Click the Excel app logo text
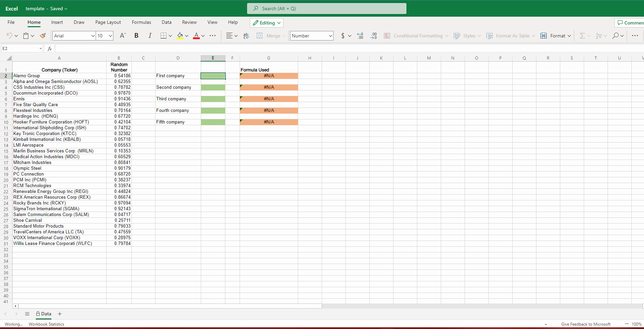 click(12, 9)
